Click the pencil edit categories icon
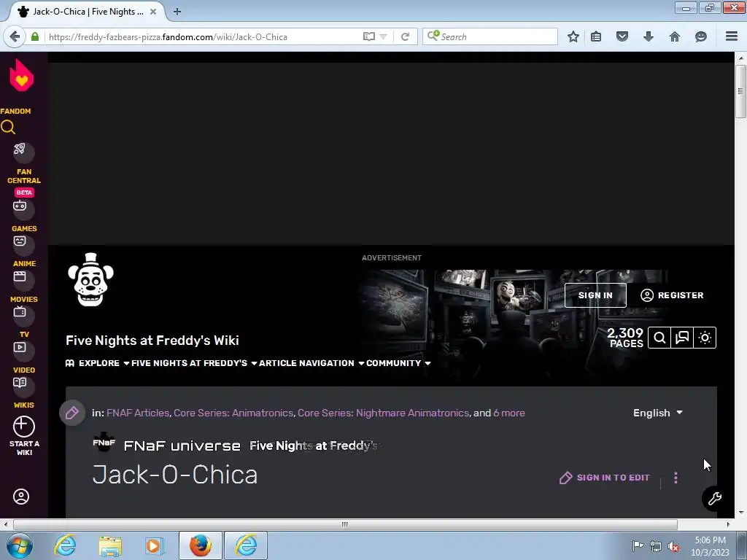Viewport: 747px width, 560px height. click(72, 413)
